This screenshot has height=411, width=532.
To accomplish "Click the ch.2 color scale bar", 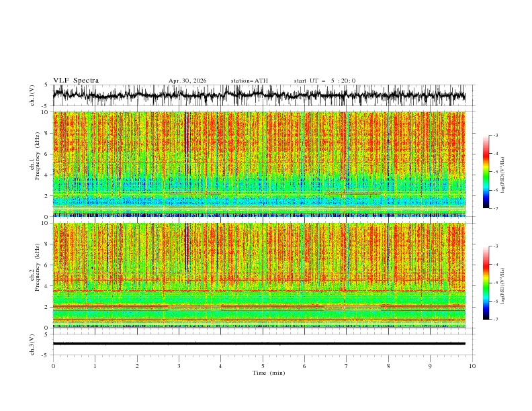I will click(x=486, y=283).
